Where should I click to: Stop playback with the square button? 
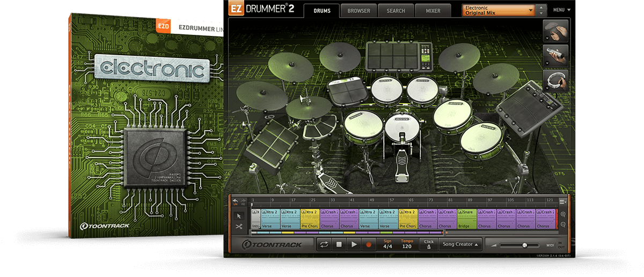coord(339,244)
